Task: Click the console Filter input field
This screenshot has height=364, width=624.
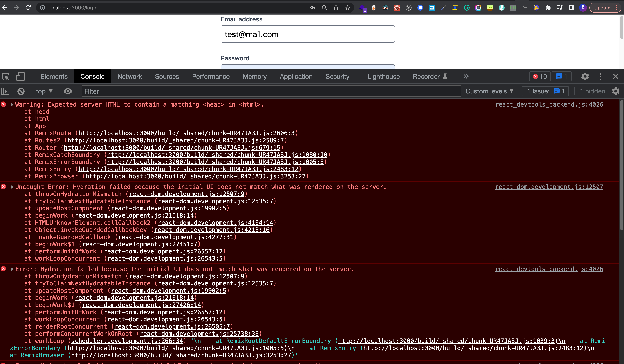Action: [x=271, y=91]
